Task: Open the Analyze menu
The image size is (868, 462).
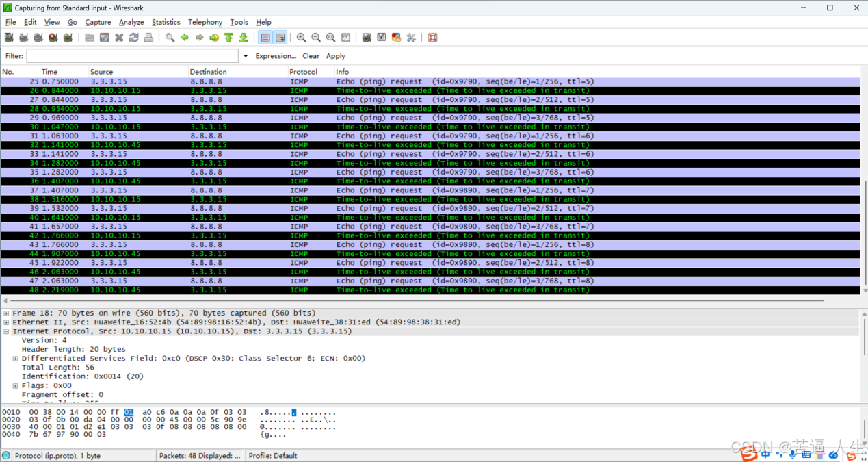Action: pos(131,22)
